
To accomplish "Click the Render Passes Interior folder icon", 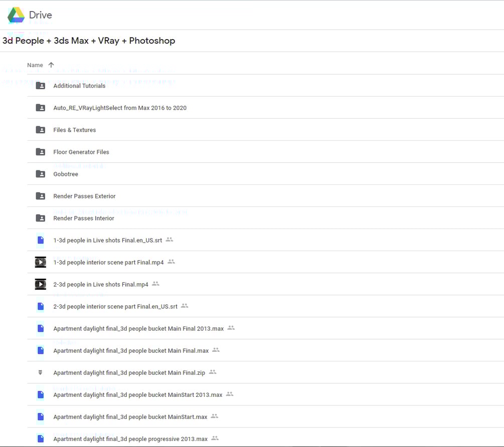I will pyautogui.click(x=41, y=218).
